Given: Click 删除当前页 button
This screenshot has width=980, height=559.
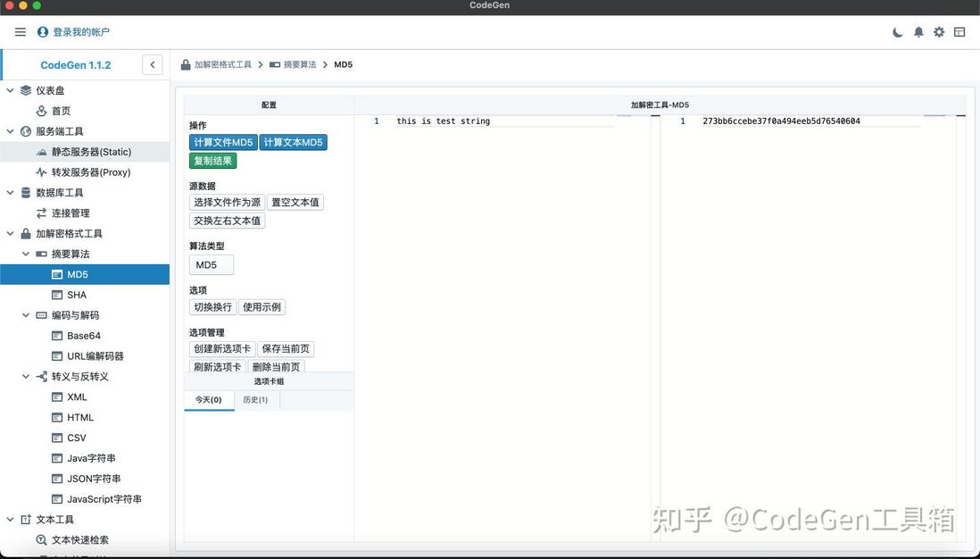Looking at the screenshot, I should (x=277, y=366).
